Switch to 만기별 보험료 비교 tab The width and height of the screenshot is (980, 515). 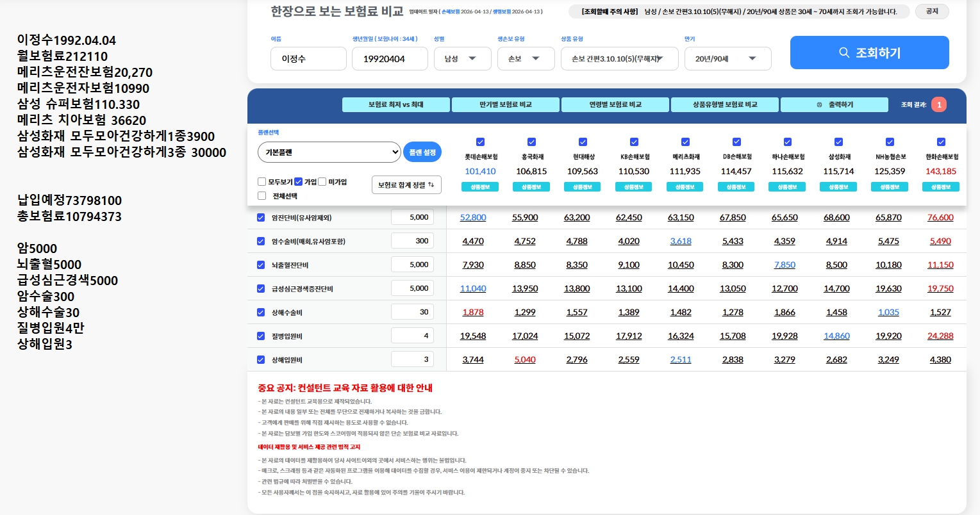(505, 104)
